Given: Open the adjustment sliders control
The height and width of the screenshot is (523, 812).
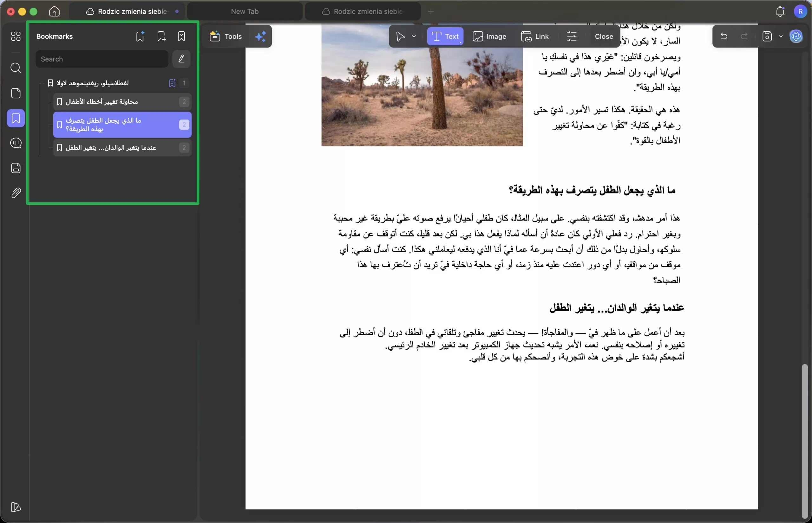Looking at the screenshot, I should [572, 36].
